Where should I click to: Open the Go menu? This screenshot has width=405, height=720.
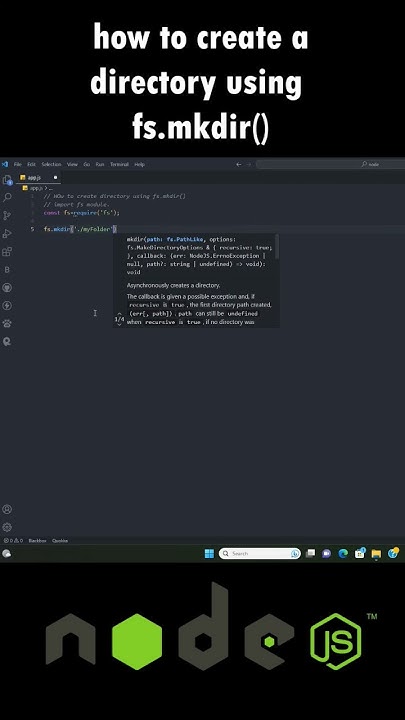click(x=86, y=164)
